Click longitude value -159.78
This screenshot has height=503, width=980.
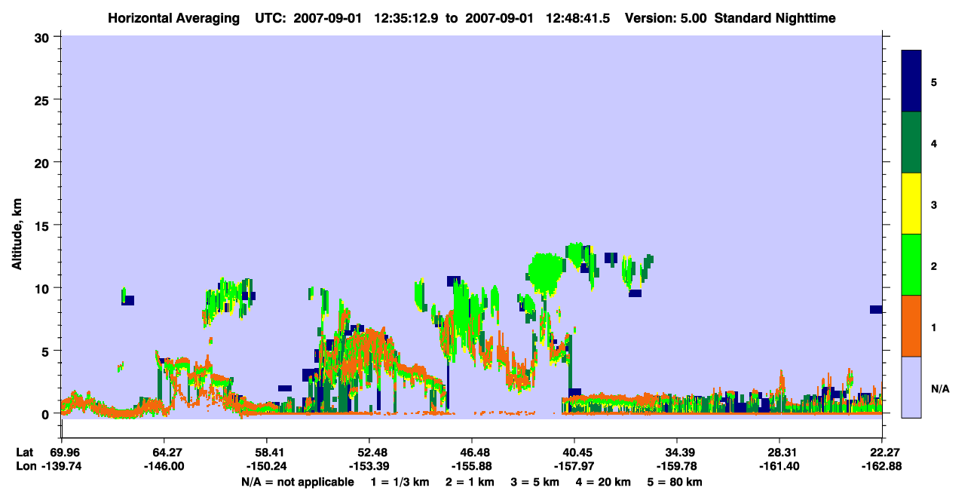click(x=676, y=466)
